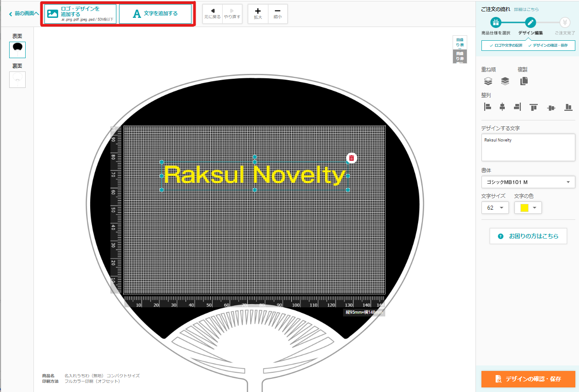Screen dimensions: 579x392
Task: Select the 裏面 back side thumbnail
Action: click(x=17, y=80)
